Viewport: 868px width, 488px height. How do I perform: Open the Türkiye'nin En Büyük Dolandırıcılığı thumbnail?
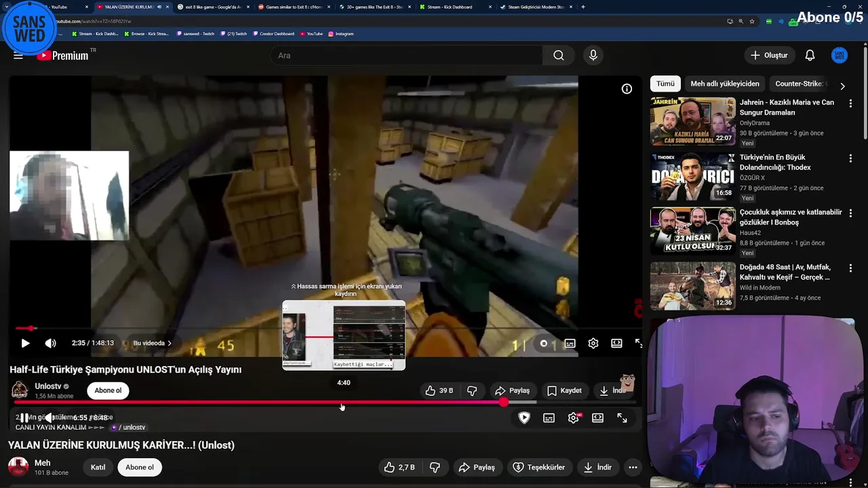(693, 177)
